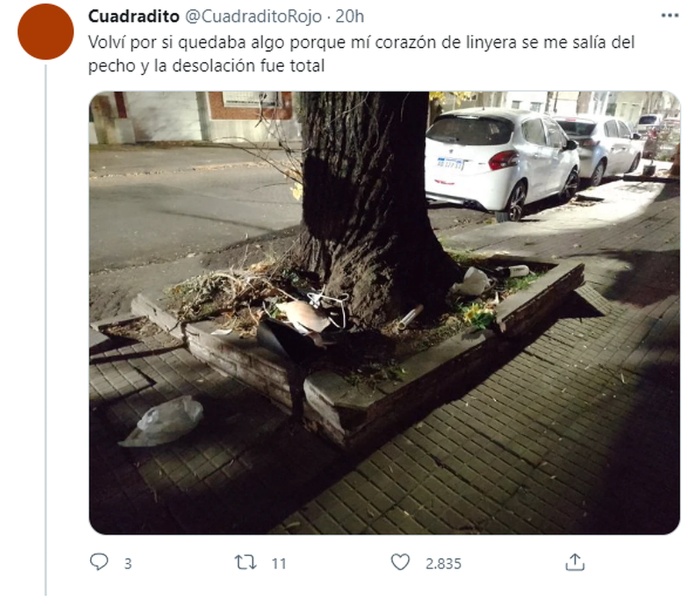
Task: Retweet using the arrows icon
Action: (x=246, y=563)
